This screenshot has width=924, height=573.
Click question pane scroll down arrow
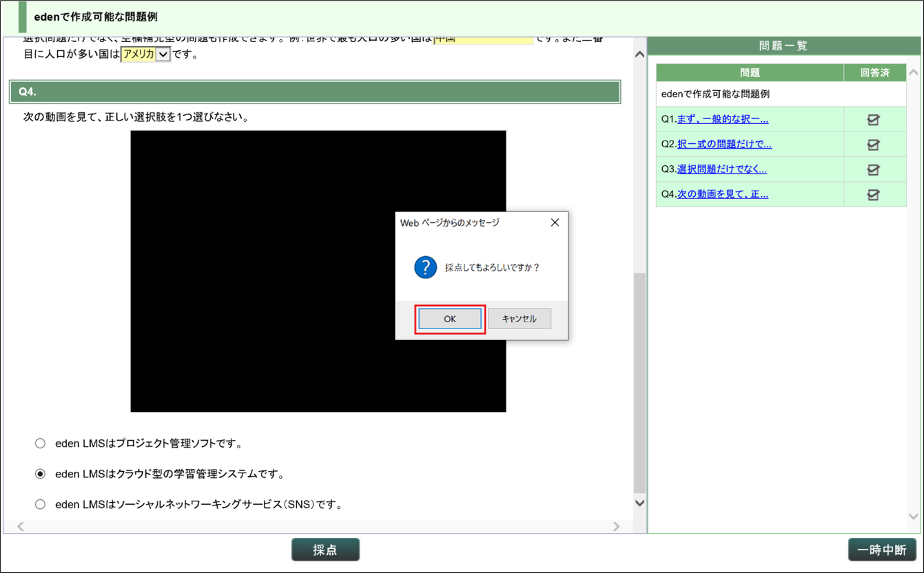point(639,503)
